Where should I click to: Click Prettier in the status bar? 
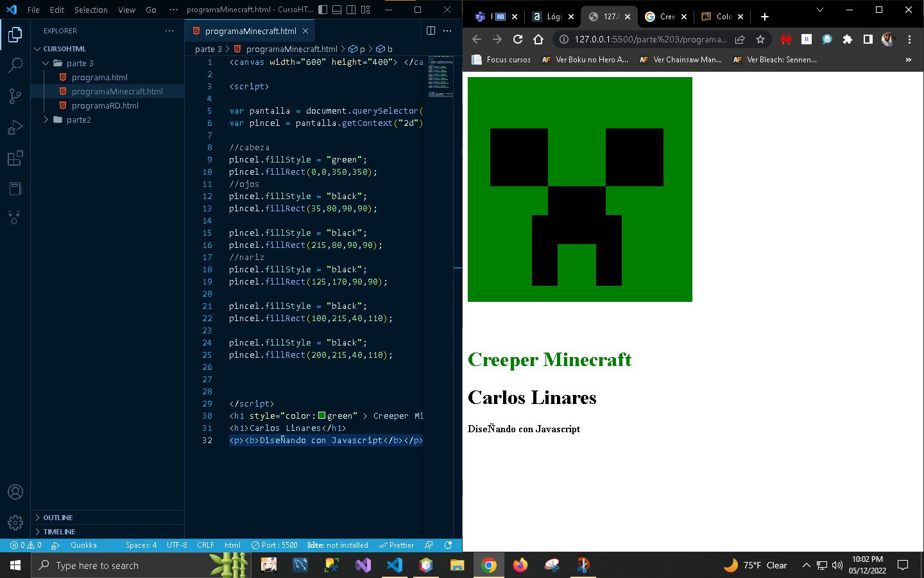click(x=397, y=545)
